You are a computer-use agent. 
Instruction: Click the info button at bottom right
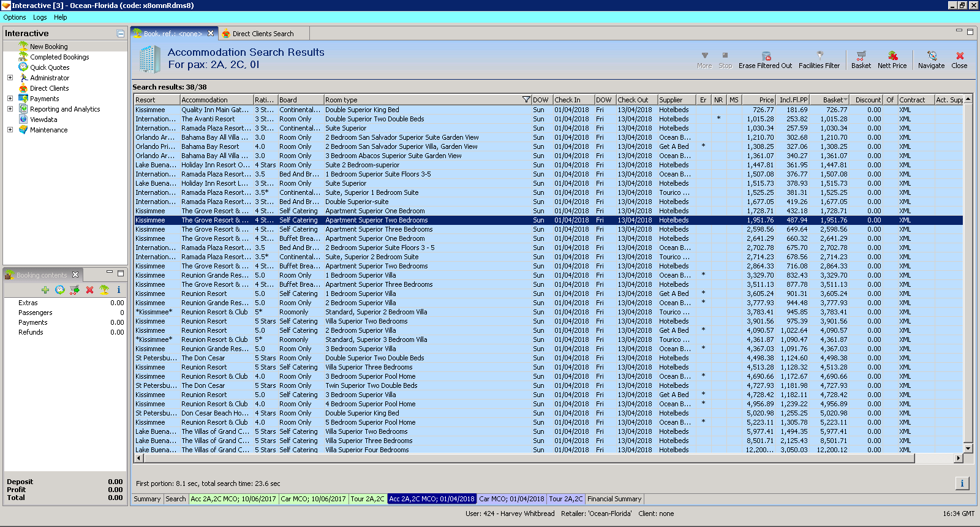962,483
